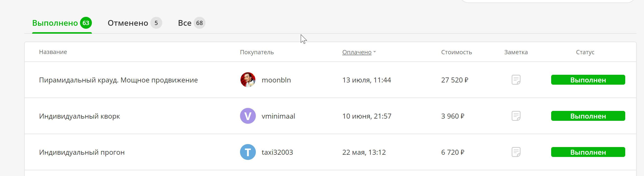
Task: Open order Пирамидальный крауд. Мощное продвижение
Action: click(118, 80)
